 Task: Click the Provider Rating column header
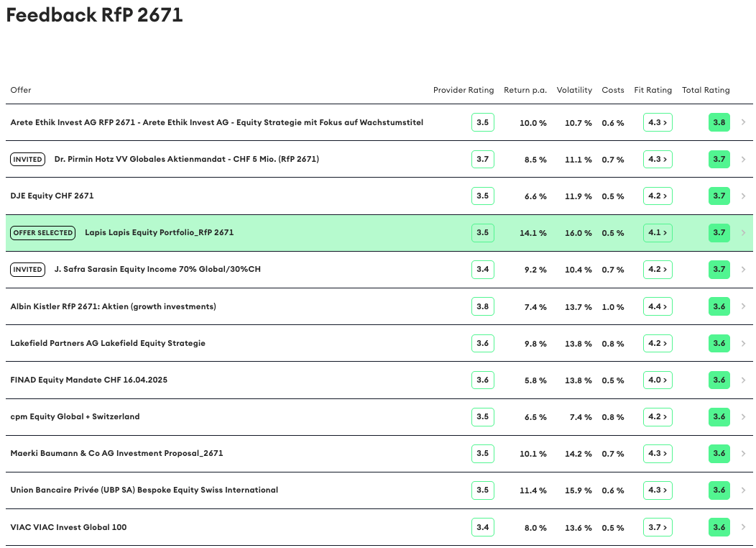coord(464,90)
